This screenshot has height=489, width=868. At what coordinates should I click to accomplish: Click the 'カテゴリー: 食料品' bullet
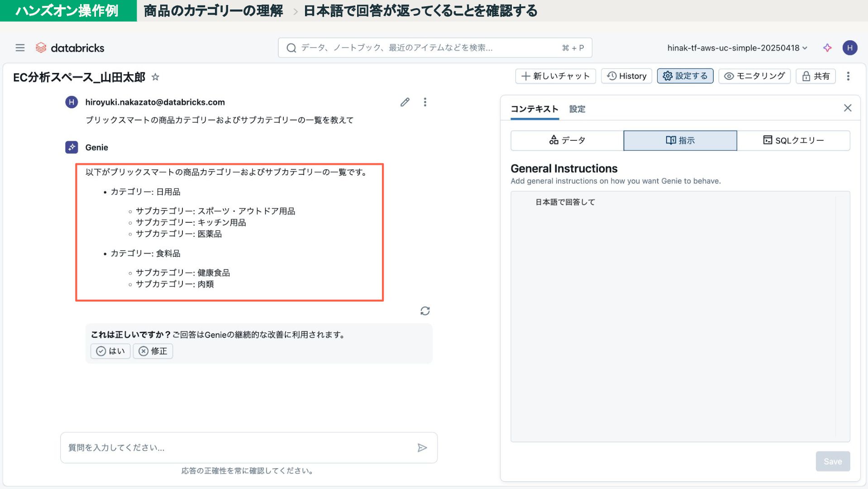click(x=145, y=254)
